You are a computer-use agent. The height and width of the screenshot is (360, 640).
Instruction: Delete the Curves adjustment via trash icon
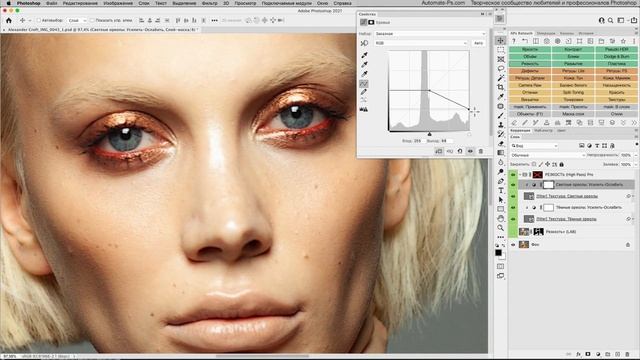(481, 151)
